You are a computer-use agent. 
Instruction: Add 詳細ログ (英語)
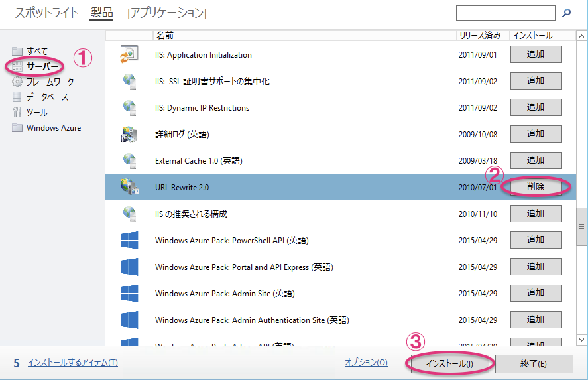coord(536,134)
